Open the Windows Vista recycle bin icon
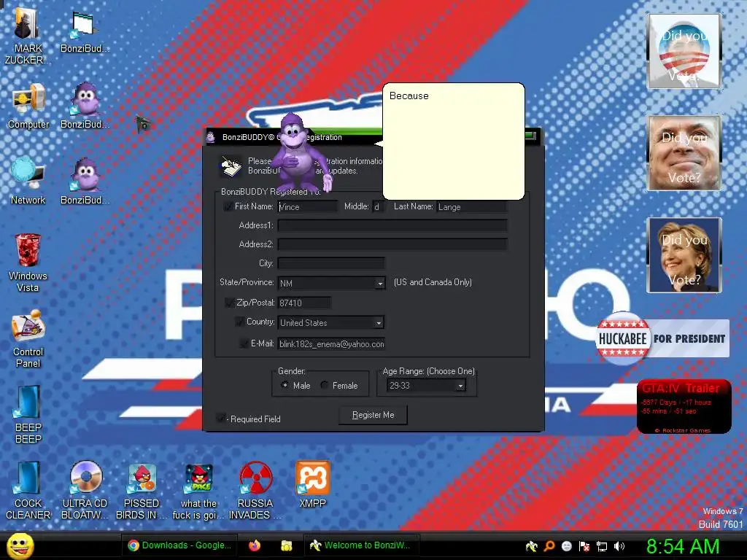Screen dimensions: 747x560 (28, 262)
